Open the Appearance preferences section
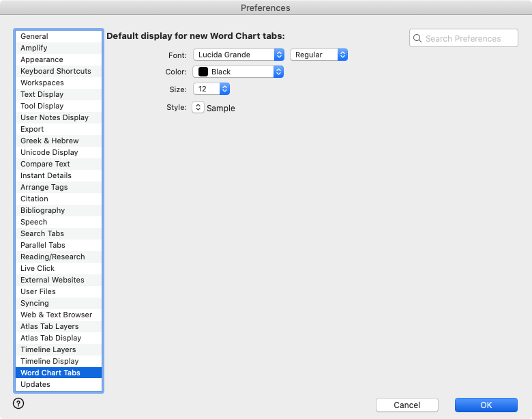532x419 pixels. pyautogui.click(x=42, y=59)
